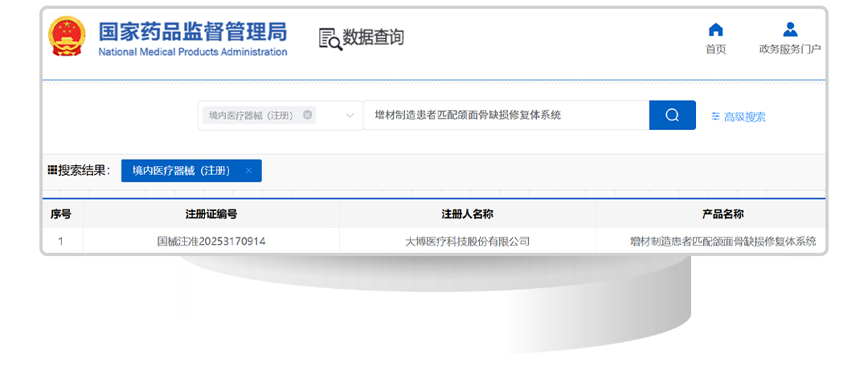Screen dimensions: 868x366
Task: Remove the 境内医疗器械 tag in selector
Action: [307, 115]
